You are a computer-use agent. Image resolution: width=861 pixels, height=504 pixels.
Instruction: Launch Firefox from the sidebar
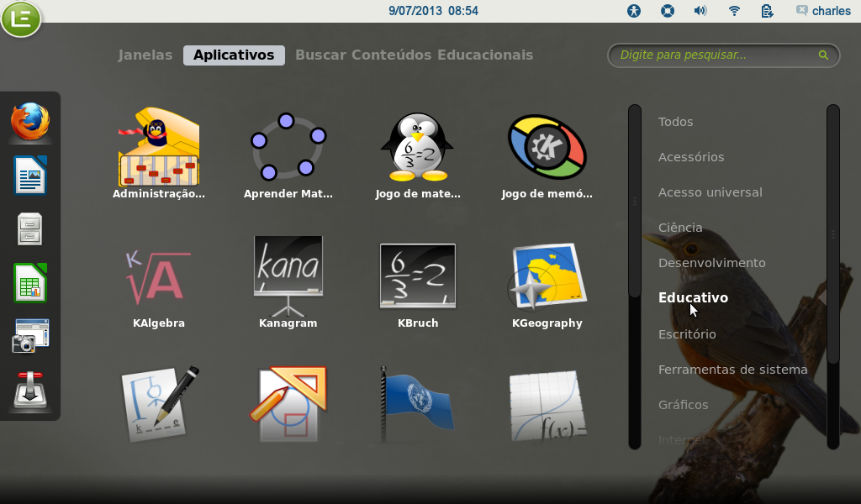[29, 122]
